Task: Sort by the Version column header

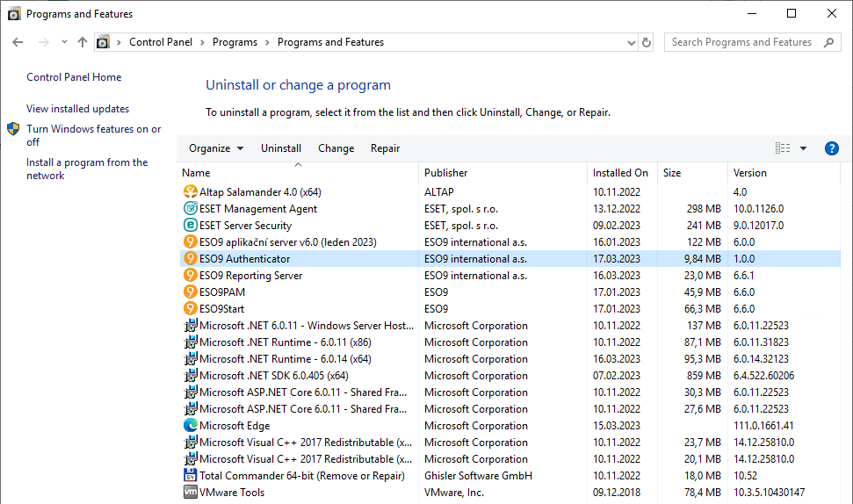Action: tap(784, 173)
